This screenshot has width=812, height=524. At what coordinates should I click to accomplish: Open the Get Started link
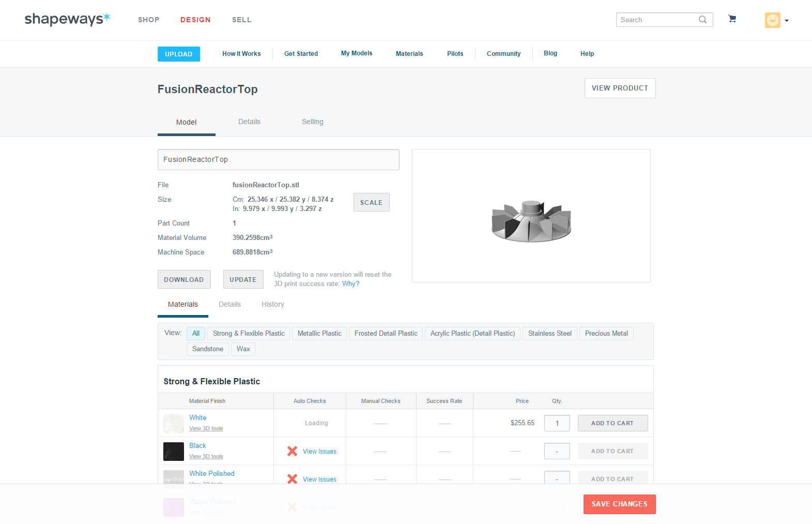pyautogui.click(x=301, y=54)
